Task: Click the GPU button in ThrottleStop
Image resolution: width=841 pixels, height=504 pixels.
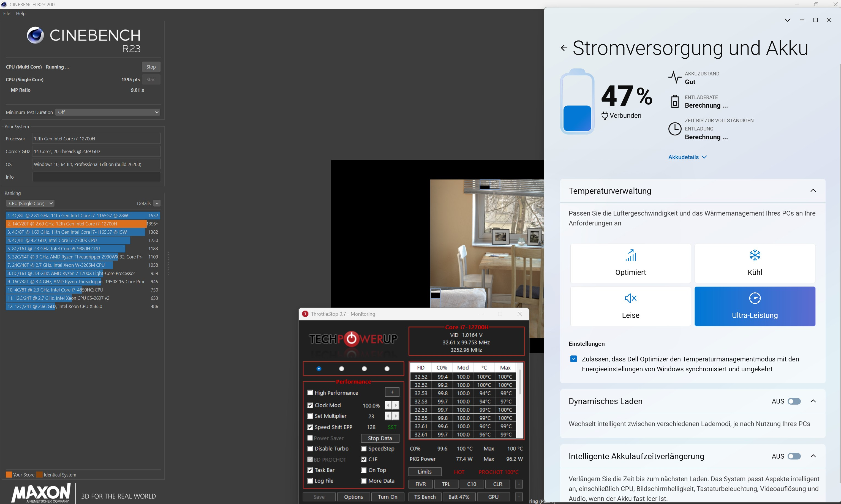Action: click(x=493, y=497)
